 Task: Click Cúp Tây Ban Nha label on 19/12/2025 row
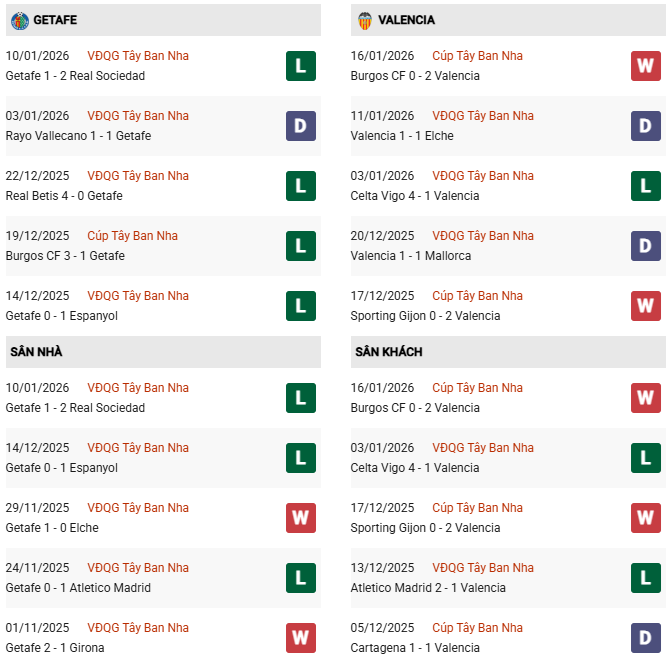coord(133,236)
